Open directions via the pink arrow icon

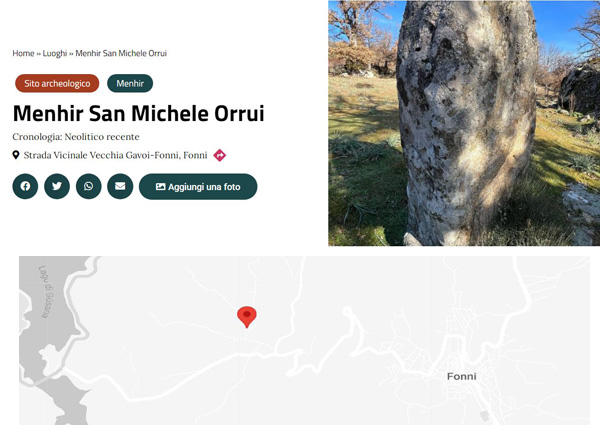point(220,155)
